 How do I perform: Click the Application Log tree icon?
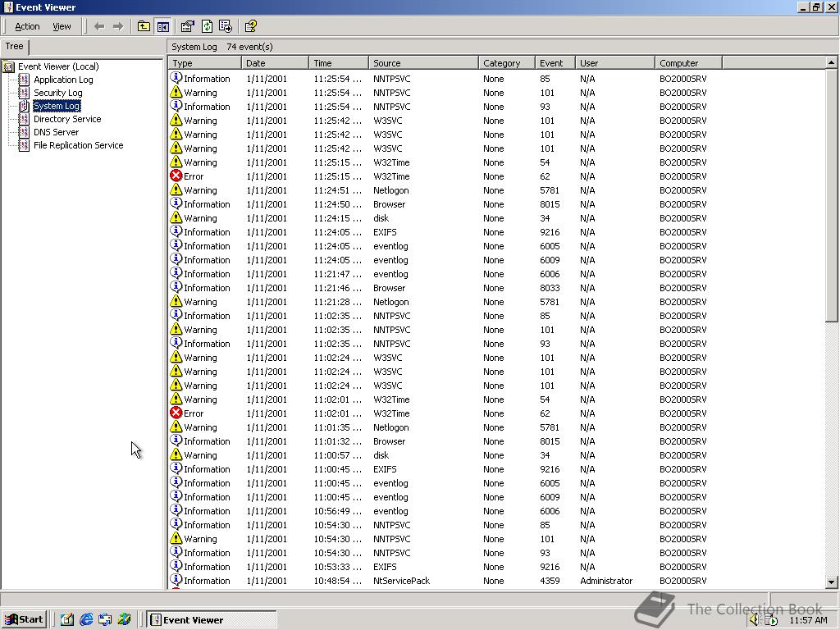click(24, 80)
